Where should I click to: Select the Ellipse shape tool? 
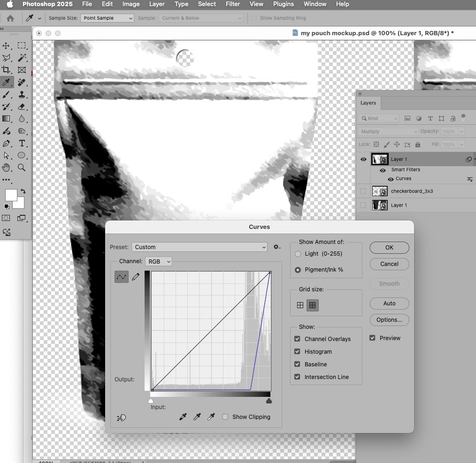click(x=22, y=156)
